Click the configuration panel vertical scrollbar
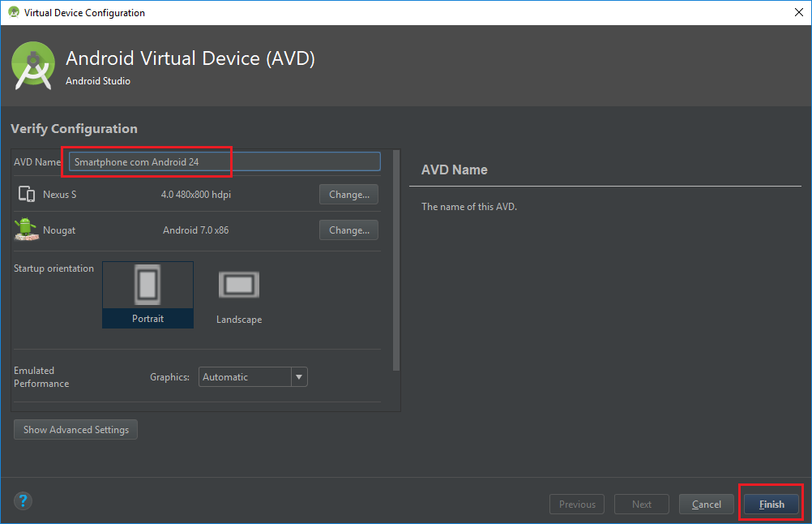The width and height of the screenshot is (812, 524). [x=396, y=260]
